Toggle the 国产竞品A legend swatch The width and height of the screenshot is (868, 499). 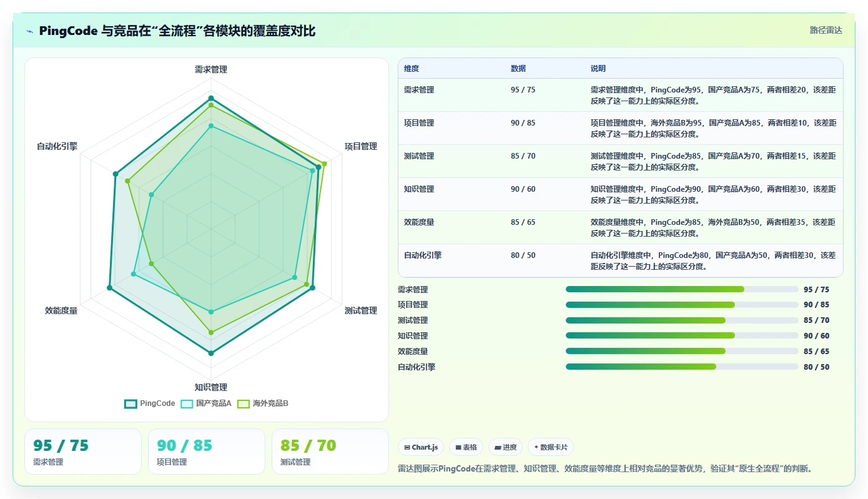tap(187, 403)
